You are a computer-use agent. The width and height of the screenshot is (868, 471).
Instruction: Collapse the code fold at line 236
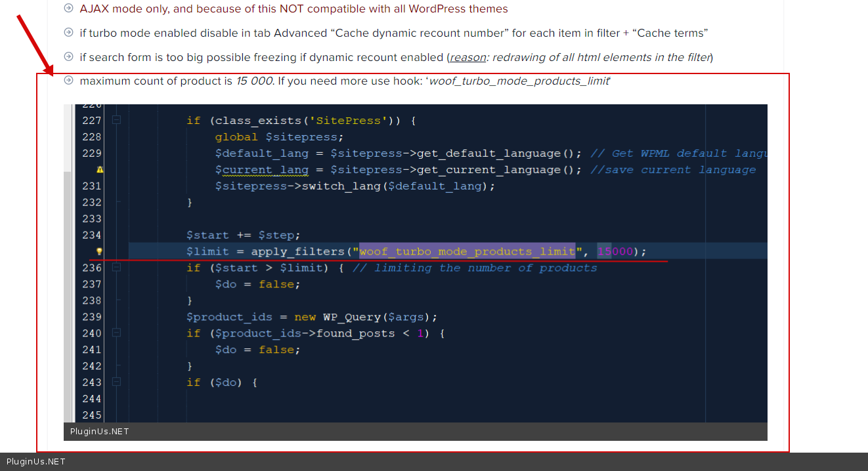[x=116, y=268]
